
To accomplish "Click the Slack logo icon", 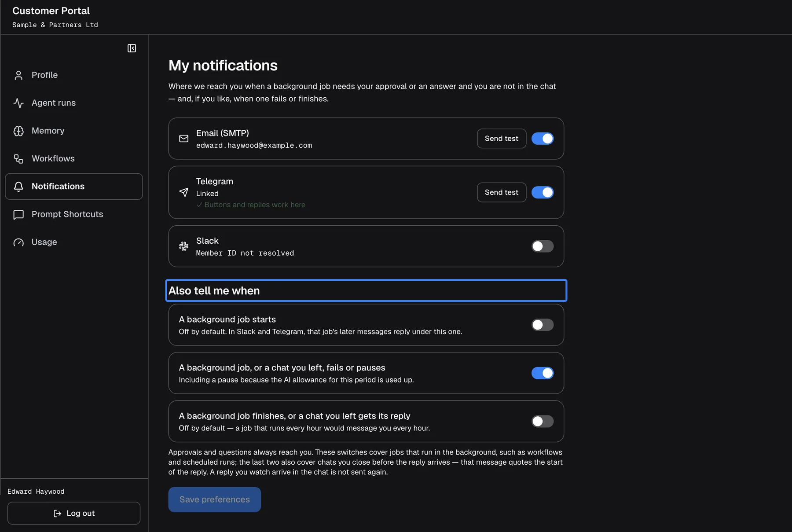I will pos(184,246).
